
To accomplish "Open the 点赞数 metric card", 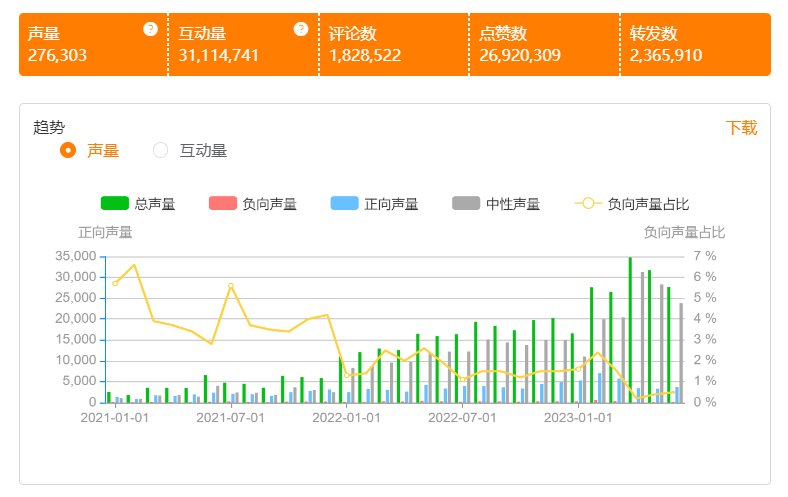I will tap(545, 45).
